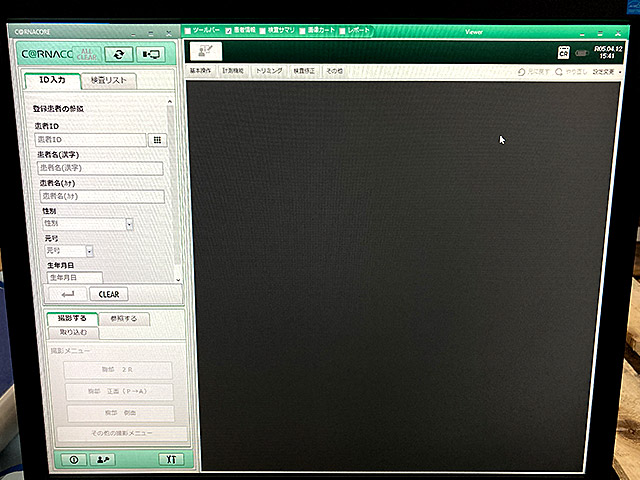Image resolution: width=640 pixels, height=480 pixels.
Task: Switch to the 検査リスト tab
Action: [x=109, y=81]
